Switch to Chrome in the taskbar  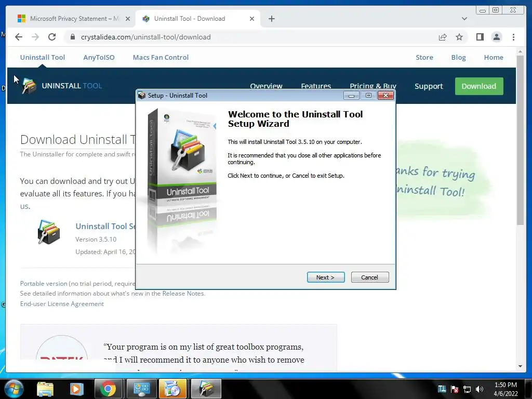pyautogui.click(x=108, y=389)
